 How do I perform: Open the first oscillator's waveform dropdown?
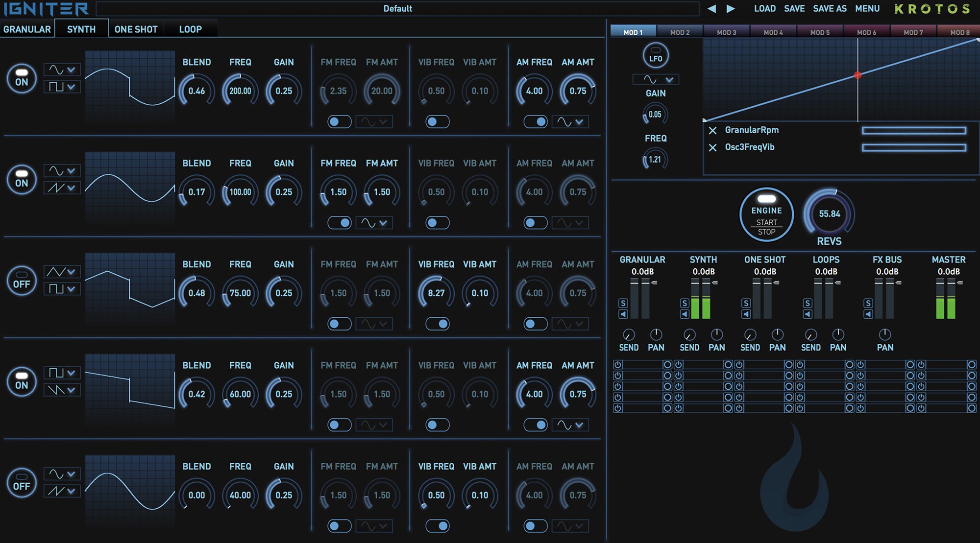[x=62, y=70]
